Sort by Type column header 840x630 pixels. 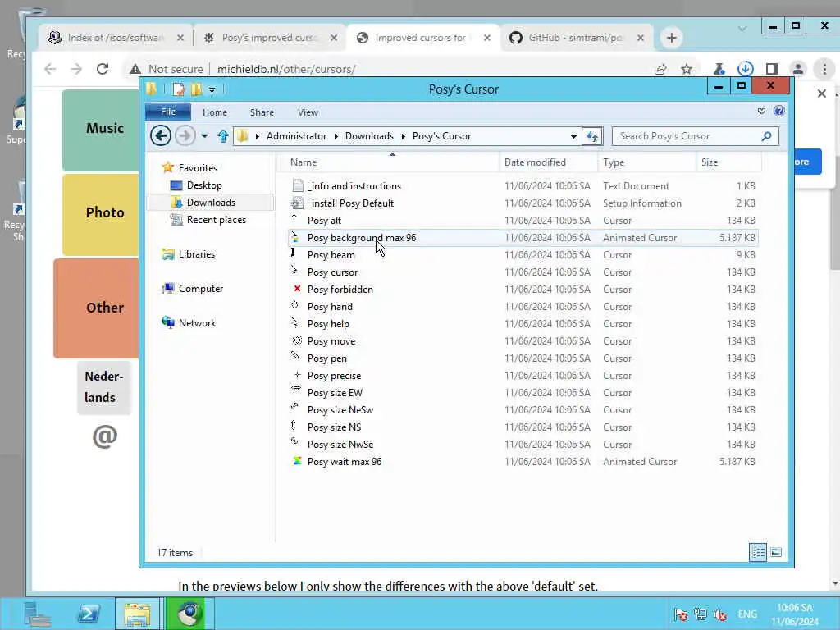(x=647, y=162)
